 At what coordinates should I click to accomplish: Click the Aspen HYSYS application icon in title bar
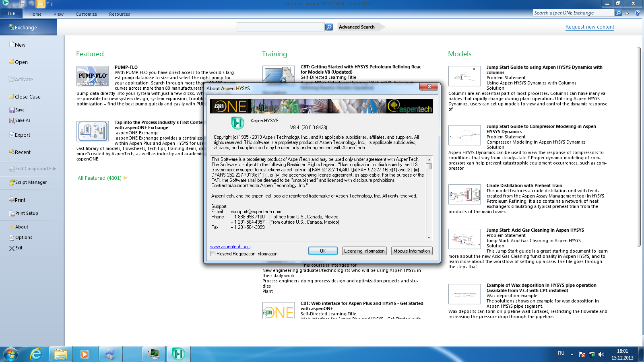coord(6,3)
